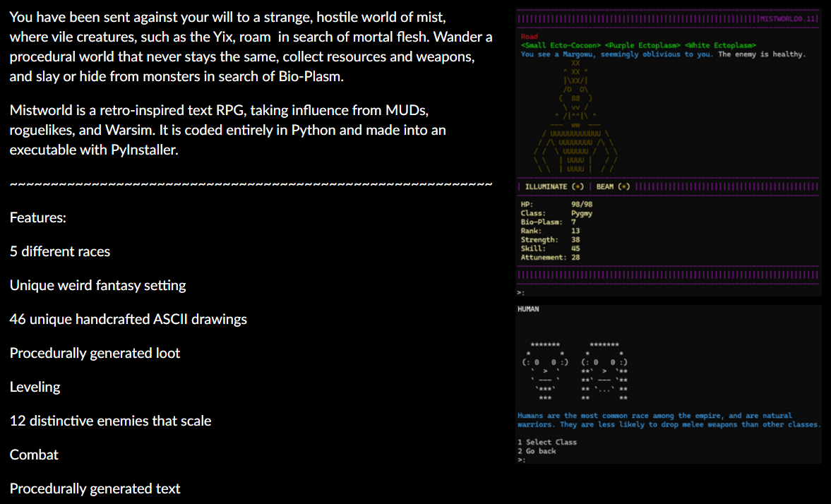The image size is (831, 504).
Task: Click the 'Leveling' feature line
Action: (x=35, y=388)
